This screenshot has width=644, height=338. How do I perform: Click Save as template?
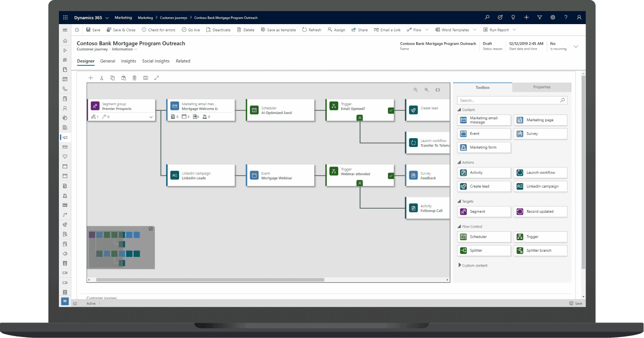click(x=278, y=30)
